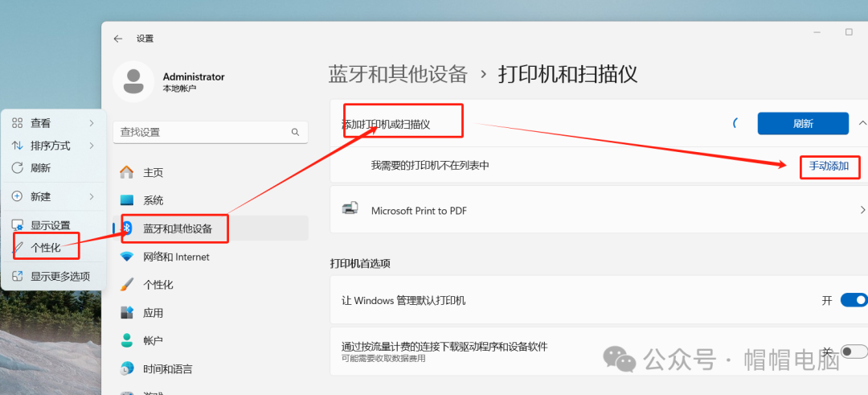
Task: Click the 查看 grid icon in context menu
Action: pyautogui.click(x=17, y=123)
